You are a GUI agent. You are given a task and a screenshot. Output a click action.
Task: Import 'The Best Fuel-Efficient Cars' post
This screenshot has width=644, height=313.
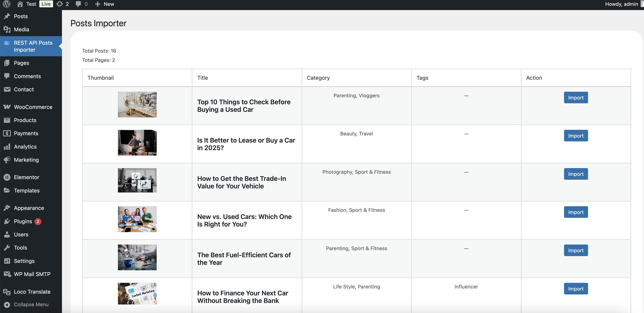tap(575, 250)
